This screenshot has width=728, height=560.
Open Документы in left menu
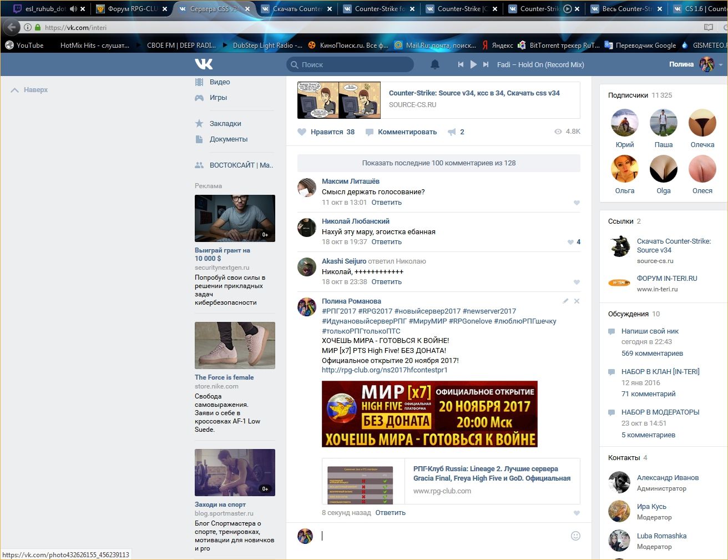(x=229, y=139)
